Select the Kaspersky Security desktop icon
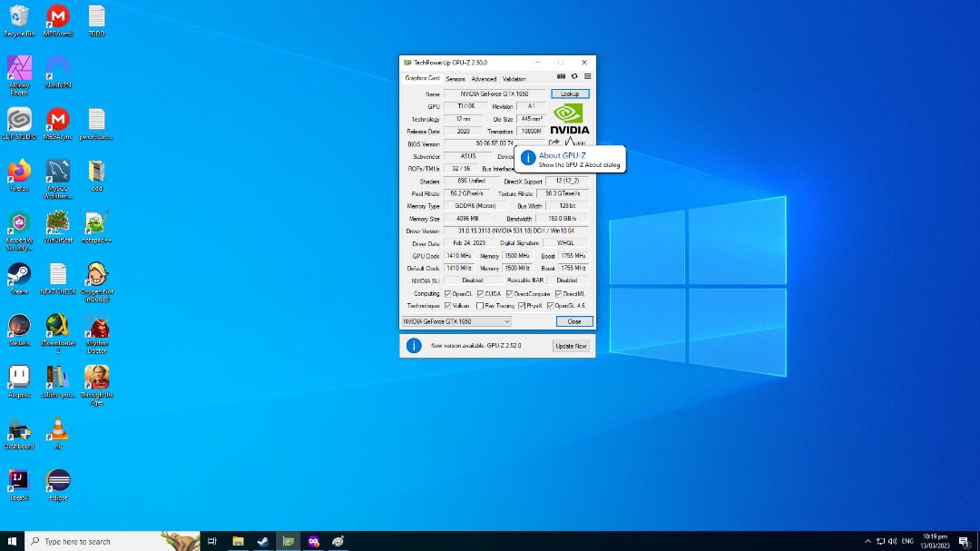 pos(19,231)
